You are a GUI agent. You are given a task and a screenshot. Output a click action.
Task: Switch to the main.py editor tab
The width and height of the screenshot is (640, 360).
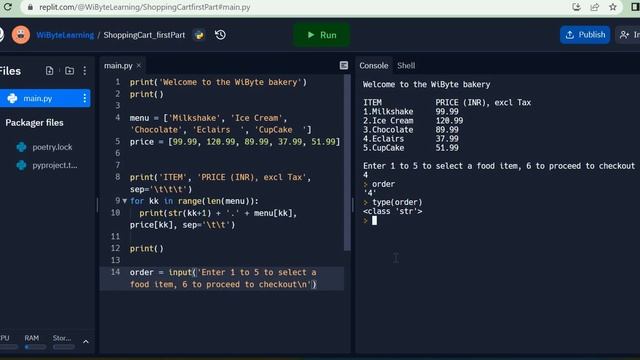(x=118, y=66)
